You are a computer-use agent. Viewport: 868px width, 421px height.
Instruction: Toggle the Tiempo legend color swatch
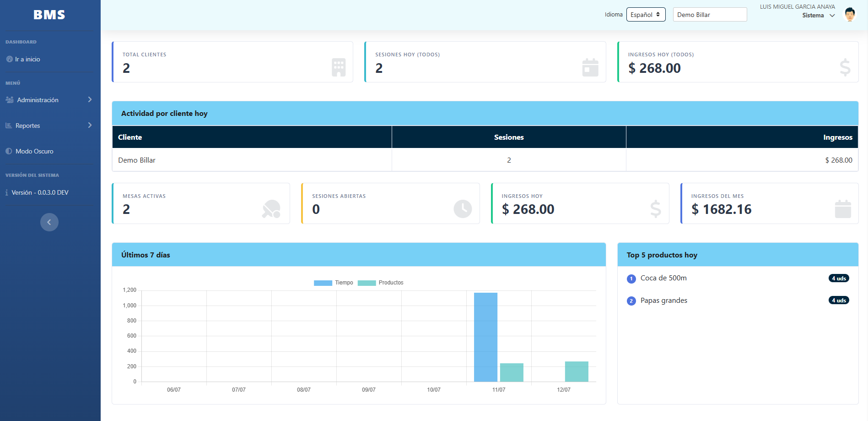point(323,283)
